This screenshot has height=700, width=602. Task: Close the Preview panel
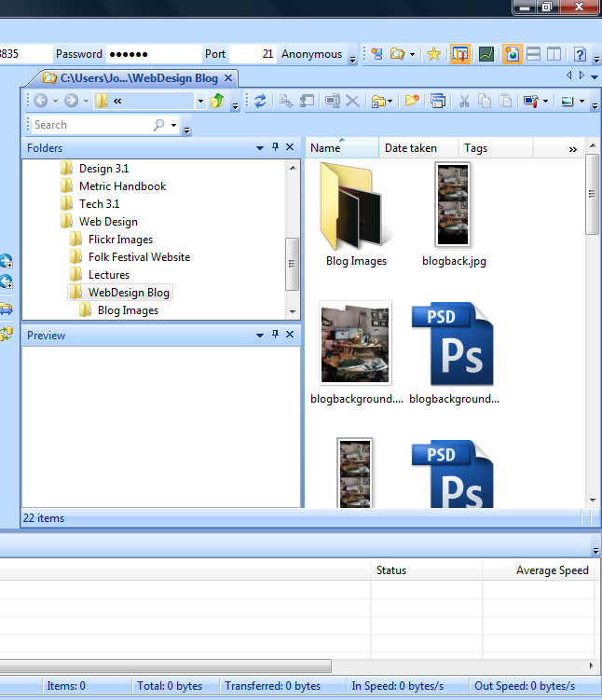click(290, 334)
